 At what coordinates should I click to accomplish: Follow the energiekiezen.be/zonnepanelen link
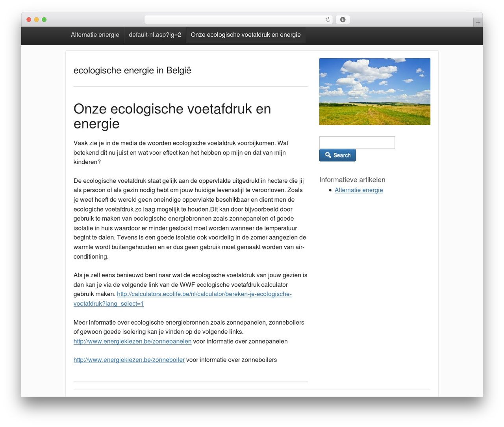[133, 341]
